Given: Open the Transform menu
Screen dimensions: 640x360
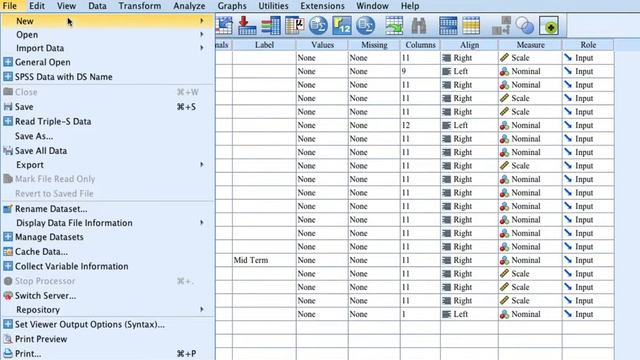Looking at the screenshot, I should point(140,6).
